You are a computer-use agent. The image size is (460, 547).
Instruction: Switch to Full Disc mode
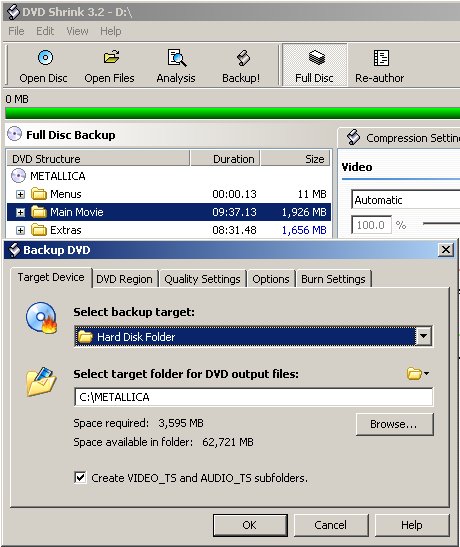click(314, 66)
